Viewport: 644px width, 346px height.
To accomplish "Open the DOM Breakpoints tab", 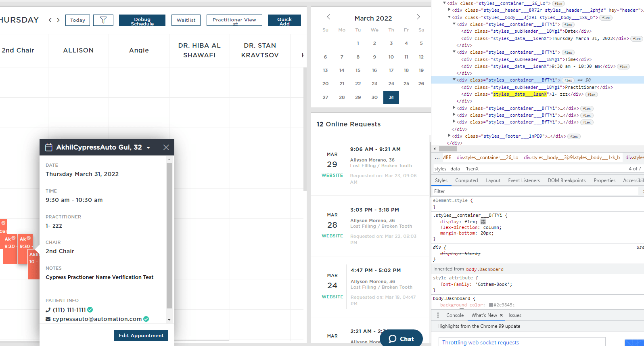I will coord(567,180).
